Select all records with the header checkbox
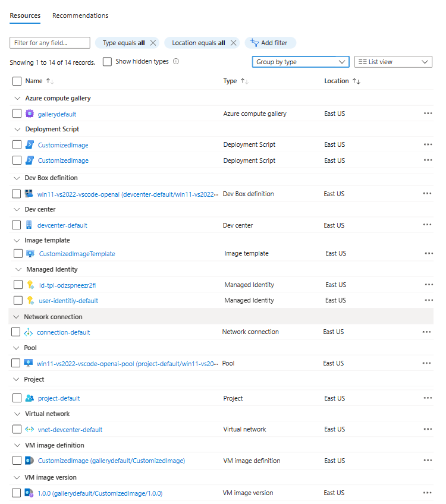446x504 pixels. click(x=17, y=81)
